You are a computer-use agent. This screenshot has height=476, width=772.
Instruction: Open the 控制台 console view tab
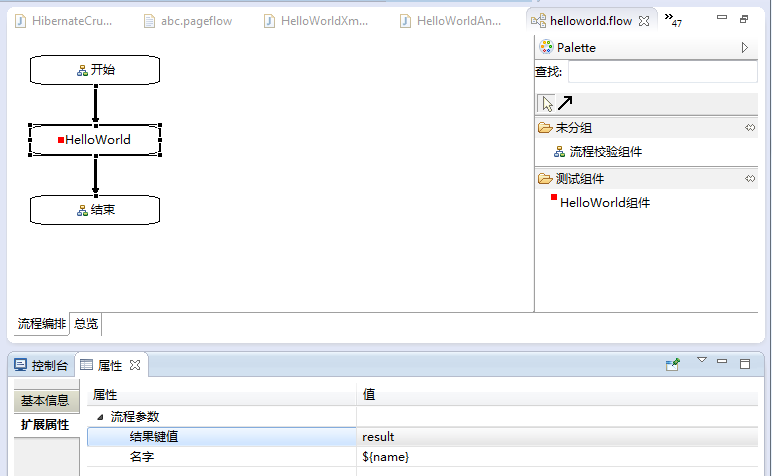41,365
